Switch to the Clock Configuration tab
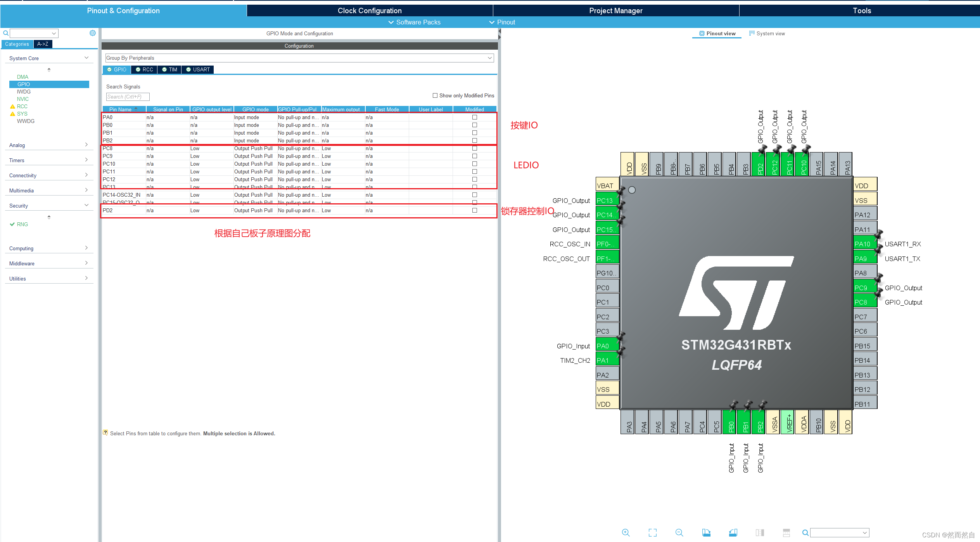Viewport: 980px width, 542px height. (x=369, y=10)
